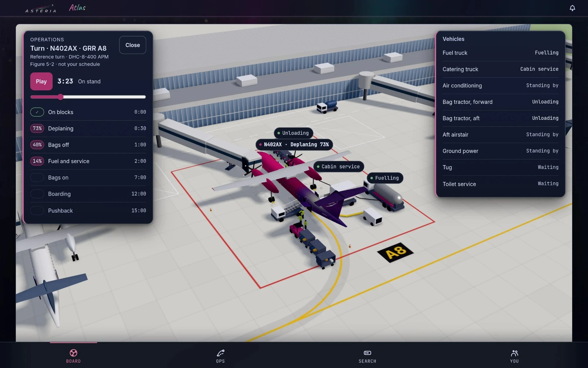Click the unfilled part of the timeline track

[x=104, y=97]
